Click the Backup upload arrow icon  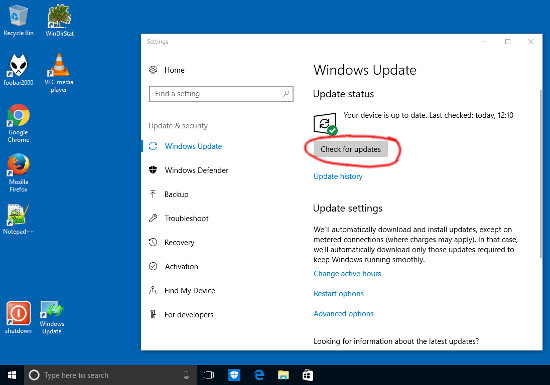tap(153, 194)
